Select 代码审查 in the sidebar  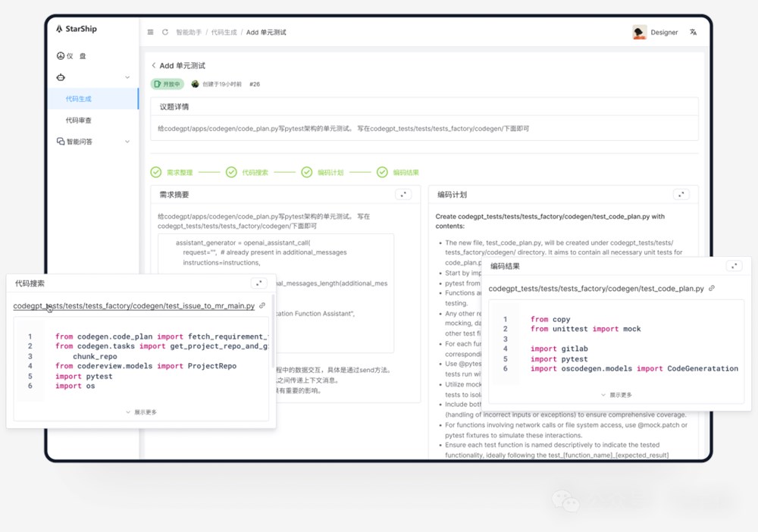(78, 120)
